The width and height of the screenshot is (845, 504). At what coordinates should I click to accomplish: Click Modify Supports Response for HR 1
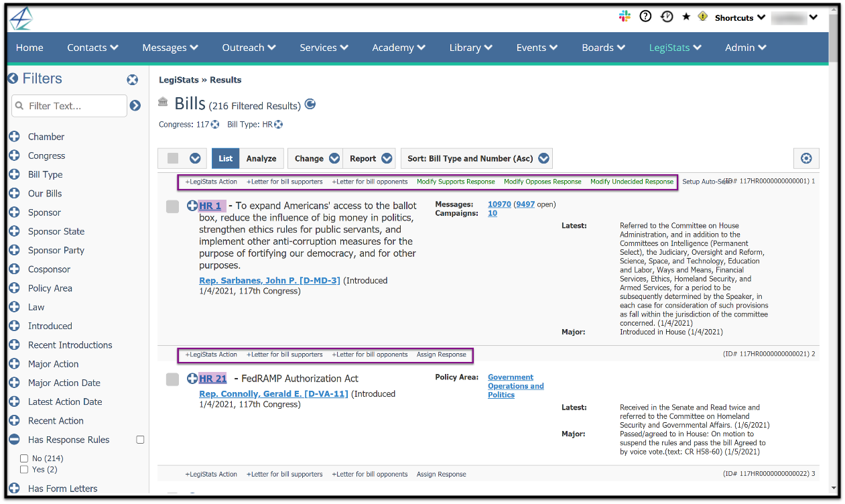(456, 182)
